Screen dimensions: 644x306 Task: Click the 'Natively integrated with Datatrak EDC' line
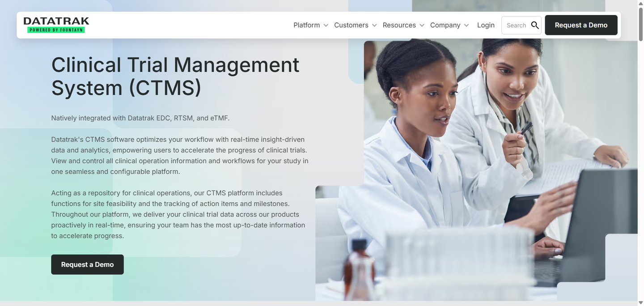140,118
